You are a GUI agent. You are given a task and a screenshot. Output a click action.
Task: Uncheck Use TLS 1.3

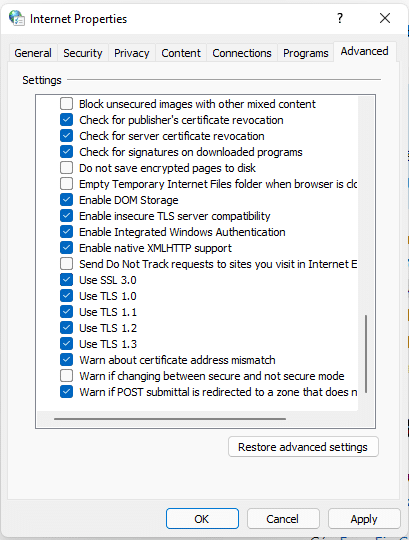66,344
